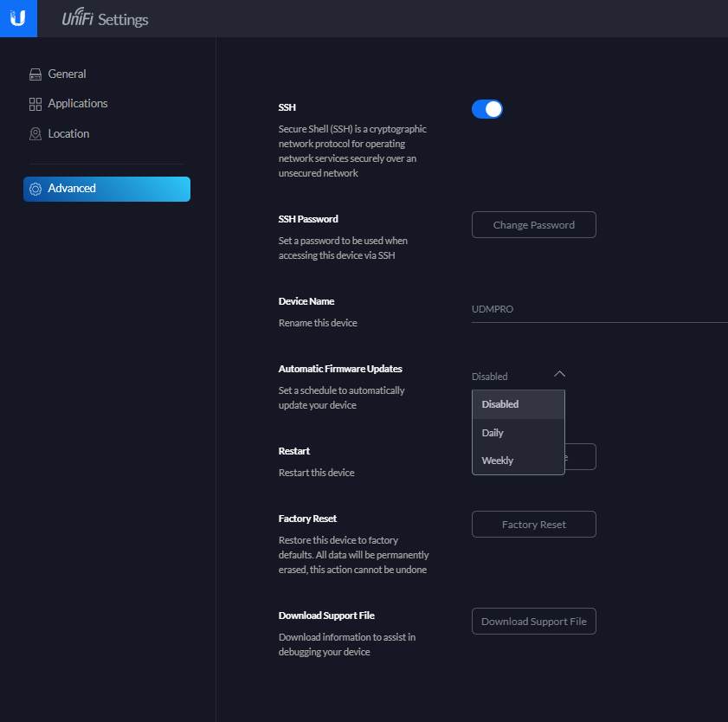Screen dimensions: 728x722
Task: Click the Factory Reset button
Action: [533, 525]
